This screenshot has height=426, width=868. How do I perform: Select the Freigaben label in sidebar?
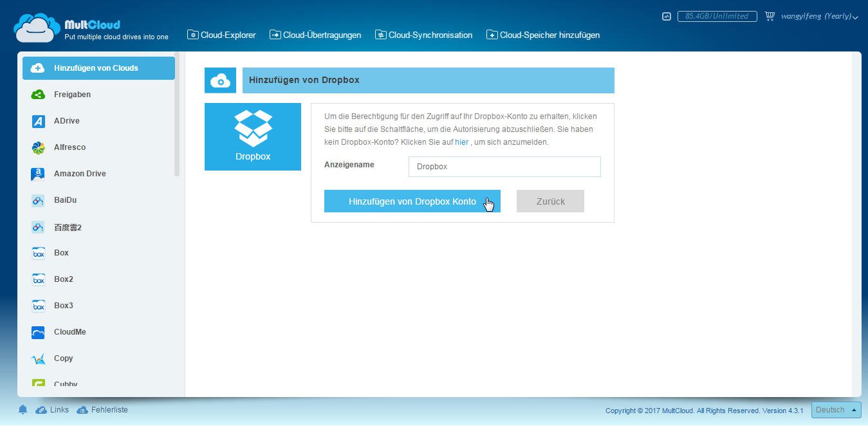[72, 95]
